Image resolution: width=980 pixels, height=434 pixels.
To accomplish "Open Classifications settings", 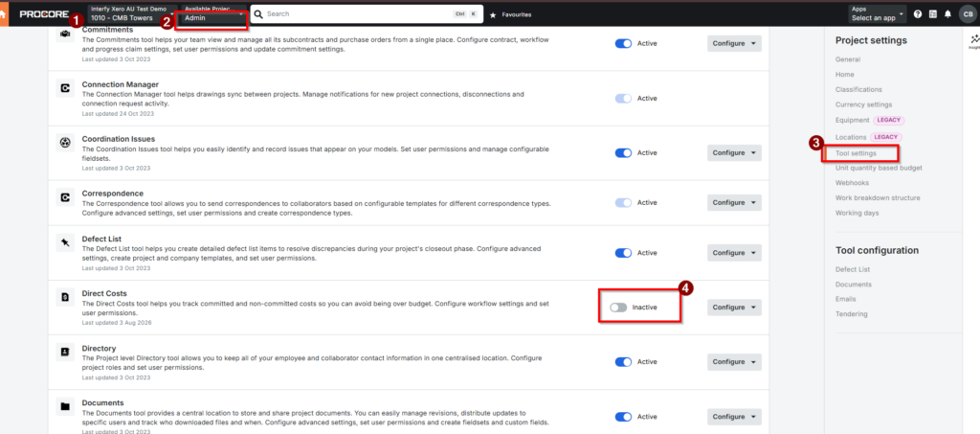I will (858, 89).
